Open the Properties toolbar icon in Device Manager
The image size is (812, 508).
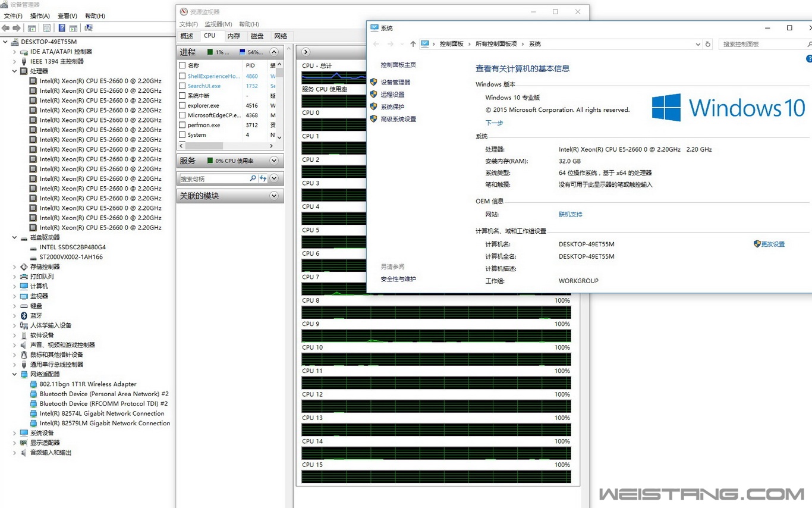[x=47, y=28]
